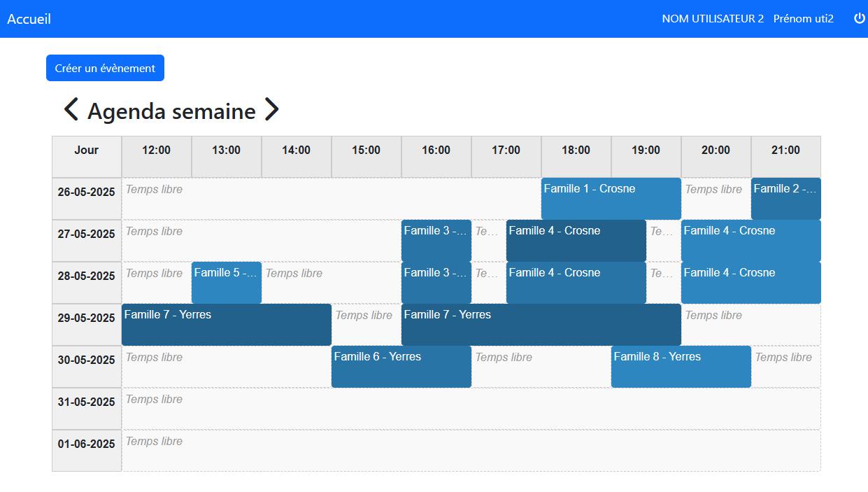Click the Créer un évènement button
Viewport: 868px width, 492px height.
click(105, 68)
